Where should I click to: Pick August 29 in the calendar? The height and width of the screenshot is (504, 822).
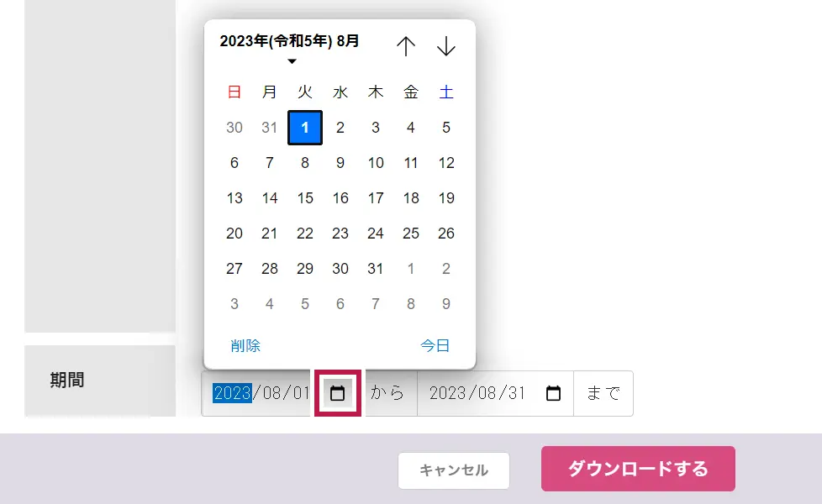pyautogui.click(x=305, y=269)
